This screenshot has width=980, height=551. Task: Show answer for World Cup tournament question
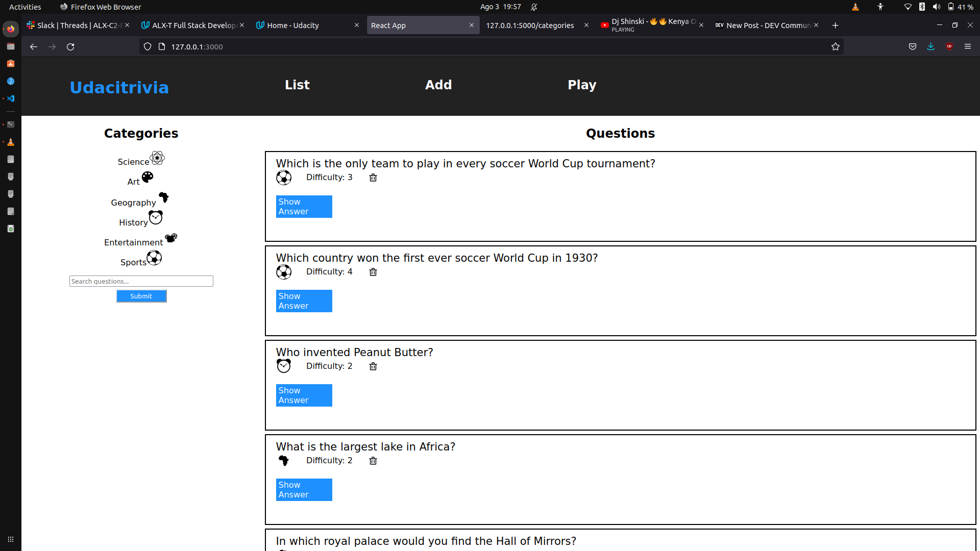(x=304, y=207)
